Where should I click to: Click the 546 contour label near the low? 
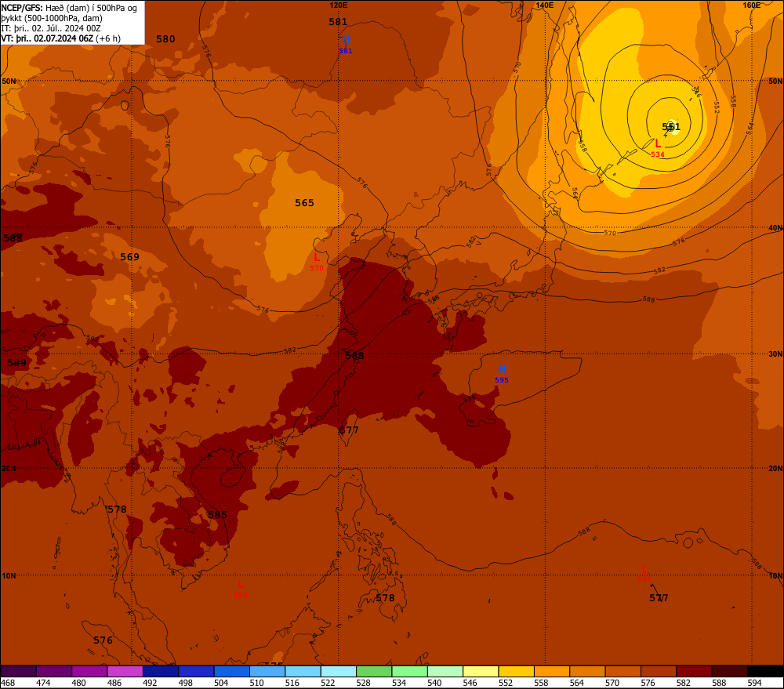point(696,92)
